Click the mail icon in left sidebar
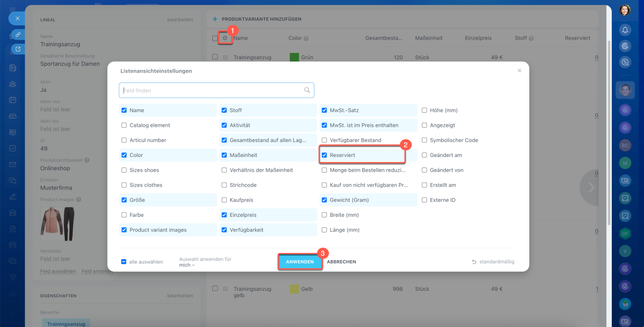Image resolution: width=644 pixels, height=327 pixels. tap(13, 165)
